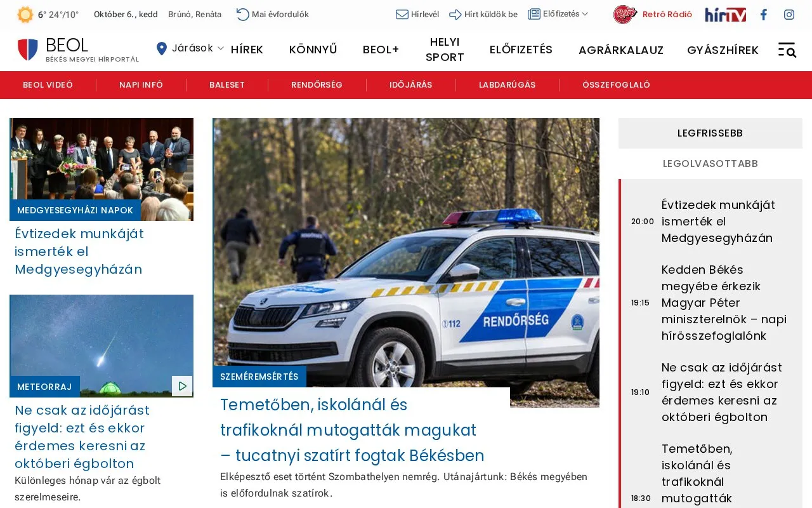Visit the Instagram page icon
This screenshot has width=812, height=508.
(x=789, y=15)
